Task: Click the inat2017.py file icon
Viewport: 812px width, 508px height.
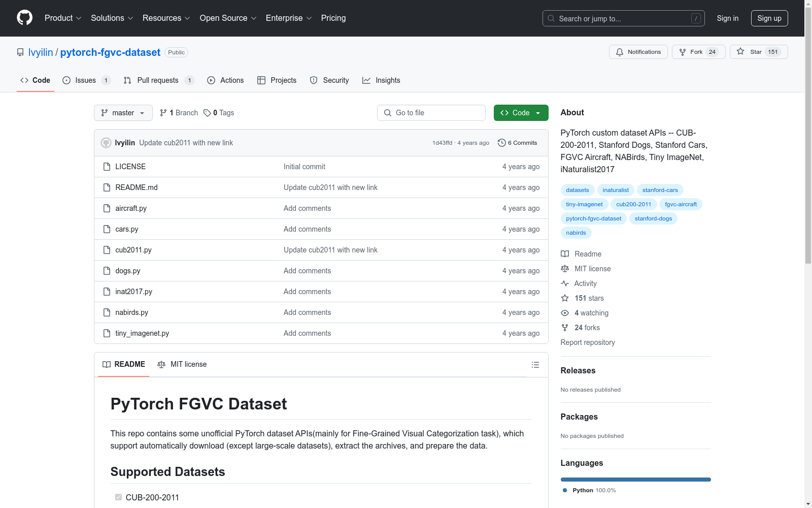Action: (x=107, y=292)
